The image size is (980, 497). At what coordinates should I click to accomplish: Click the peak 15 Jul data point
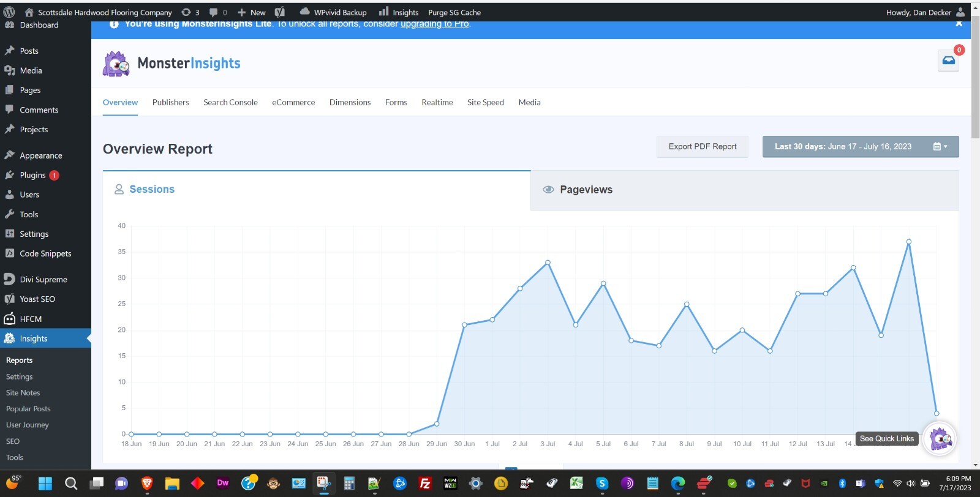[909, 242]
